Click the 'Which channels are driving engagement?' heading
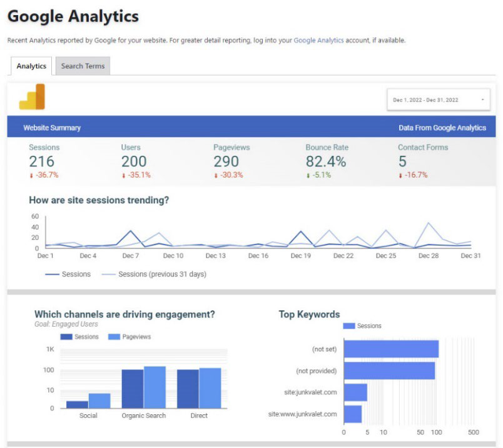503x448 pixels. click(124, 314)
